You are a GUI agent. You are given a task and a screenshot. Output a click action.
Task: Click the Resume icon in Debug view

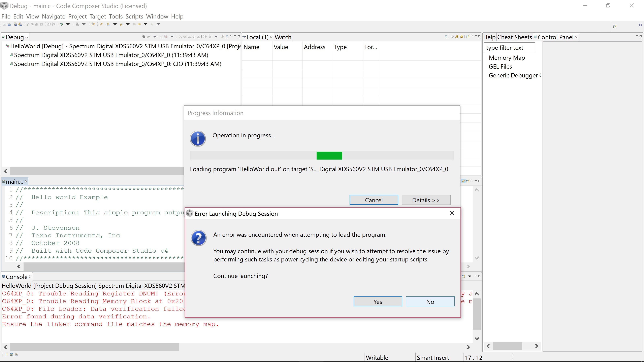(149, 37)
